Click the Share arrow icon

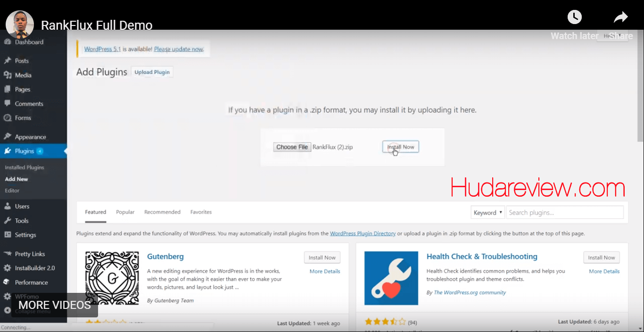[x=620, y=17]
